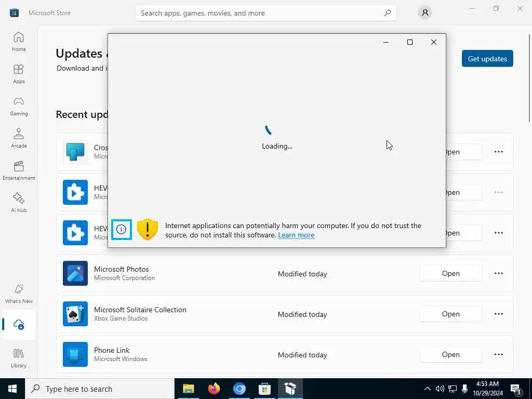
Task: Open the Home section in Microsoft Store
Action: click(19, 42)
